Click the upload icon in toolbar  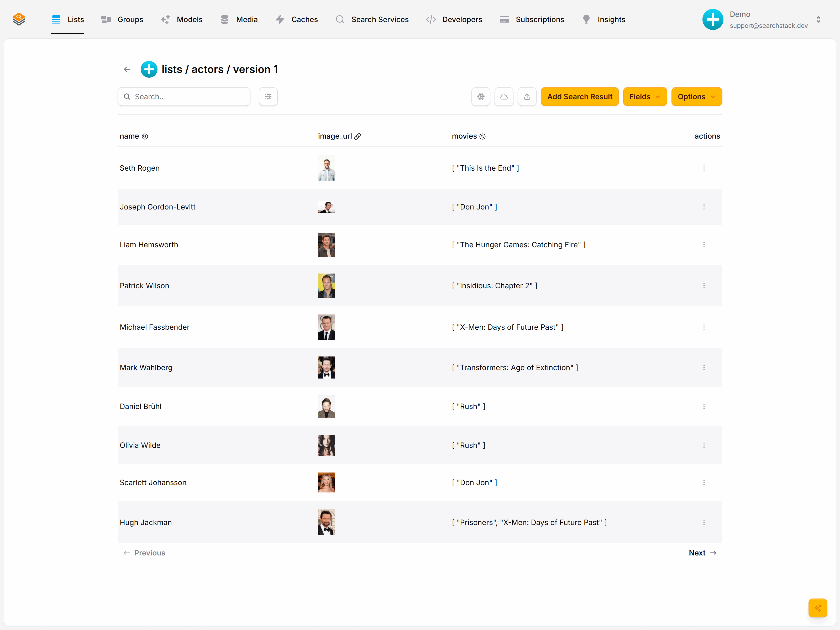(x=527, y=96)
